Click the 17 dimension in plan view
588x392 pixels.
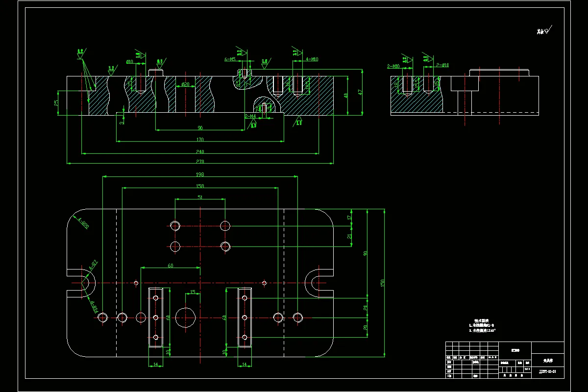[349, 217]
